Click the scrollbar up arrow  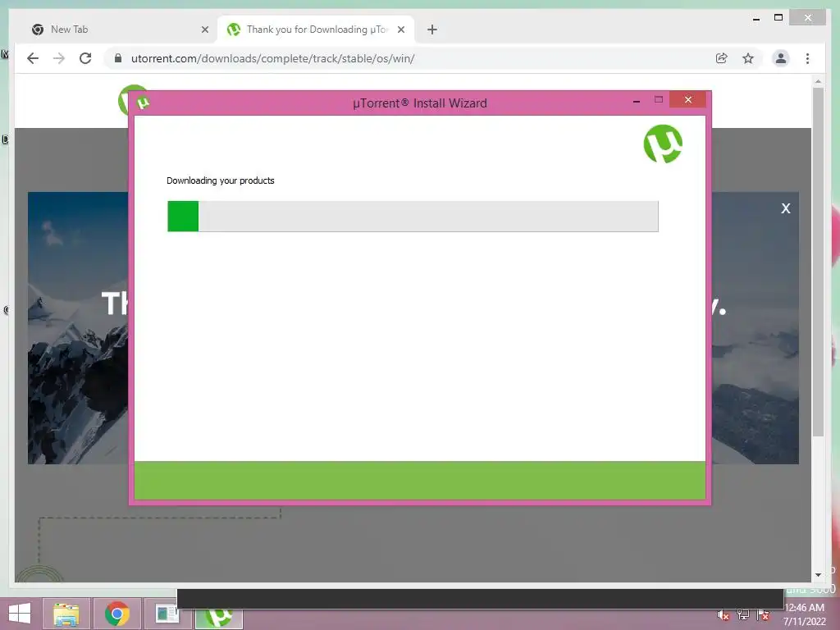818,81
